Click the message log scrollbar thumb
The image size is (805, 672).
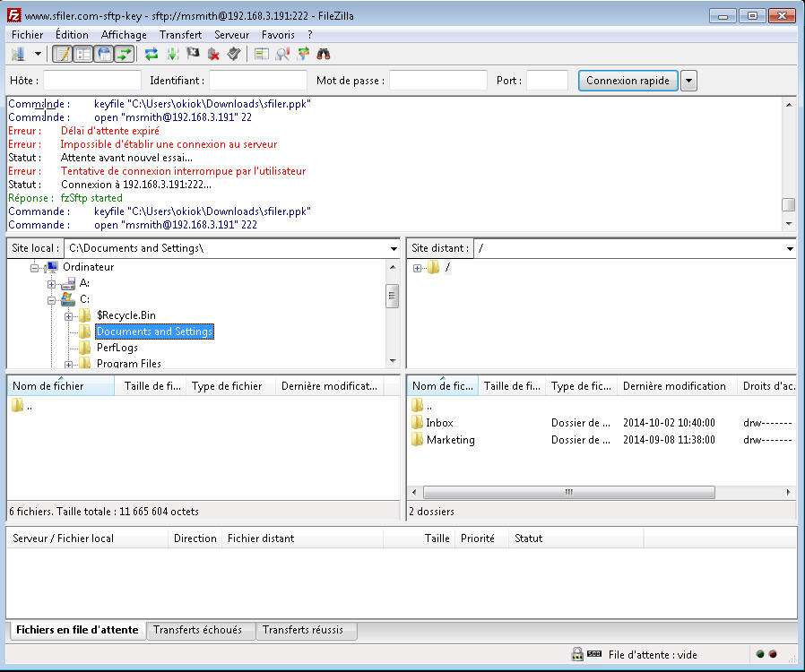coord(788,204)
